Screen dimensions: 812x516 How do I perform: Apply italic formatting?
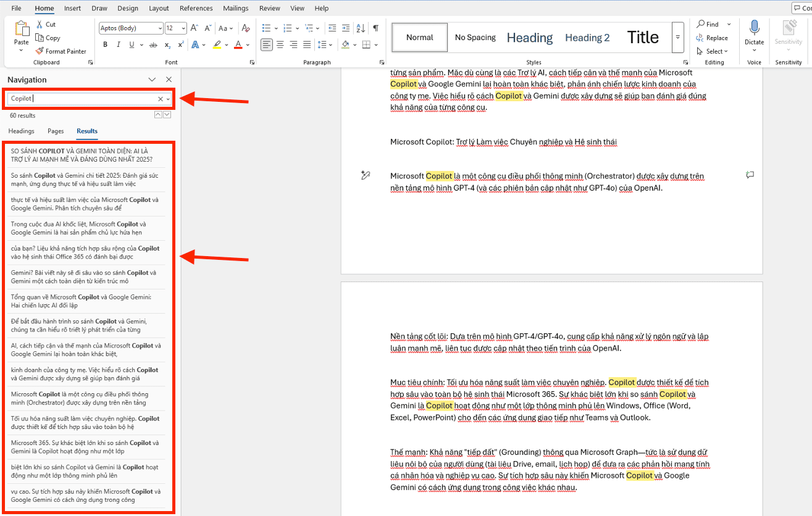[118, 44]
